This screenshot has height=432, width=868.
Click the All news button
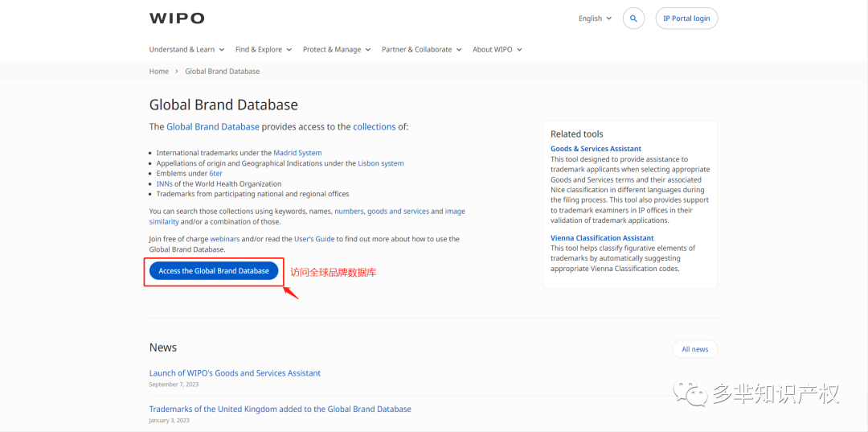[694, 349]
